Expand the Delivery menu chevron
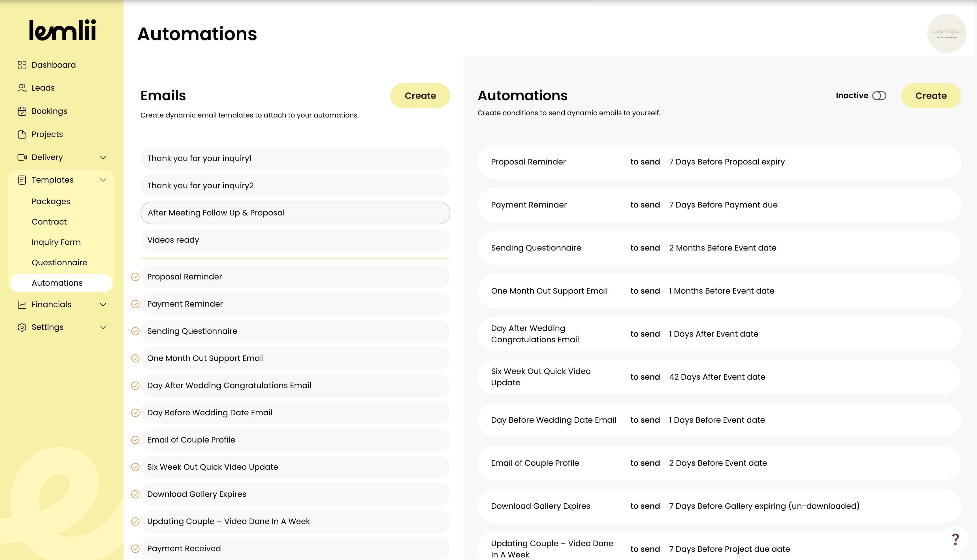Image resolution: width=977 pixels, height=560 pixels. (x=103, y=157)
